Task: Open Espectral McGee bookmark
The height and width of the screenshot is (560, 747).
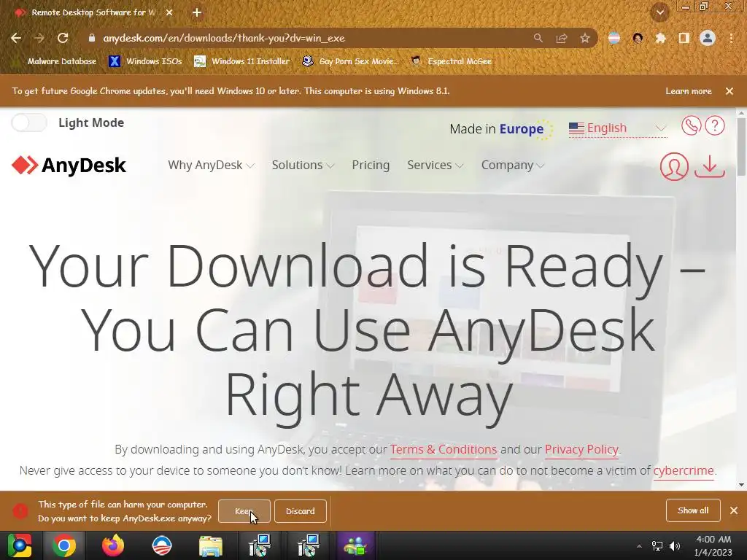Action: click(451, 61)
